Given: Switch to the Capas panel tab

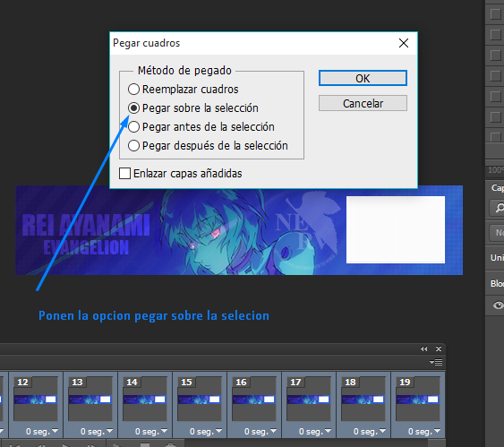Looking at the screenshot, I should [x=497, y=188].
